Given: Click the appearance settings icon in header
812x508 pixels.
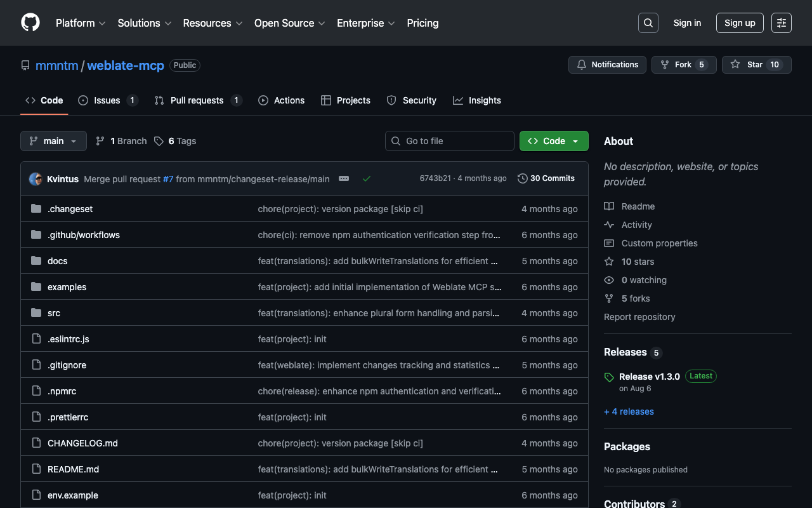Looking at the screenshot, I should click(782, 23).
